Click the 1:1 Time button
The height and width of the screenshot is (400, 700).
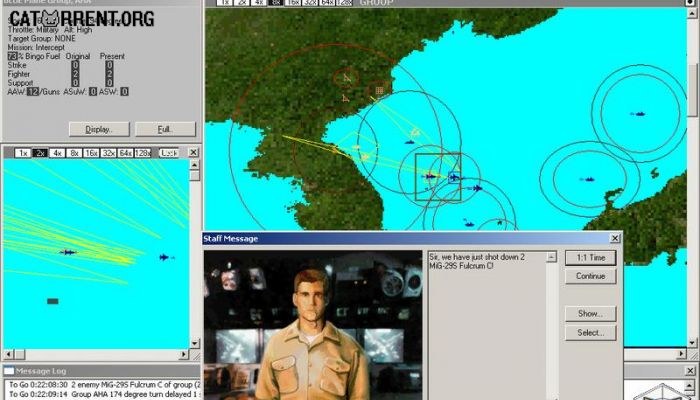click(x=590, y=258)
